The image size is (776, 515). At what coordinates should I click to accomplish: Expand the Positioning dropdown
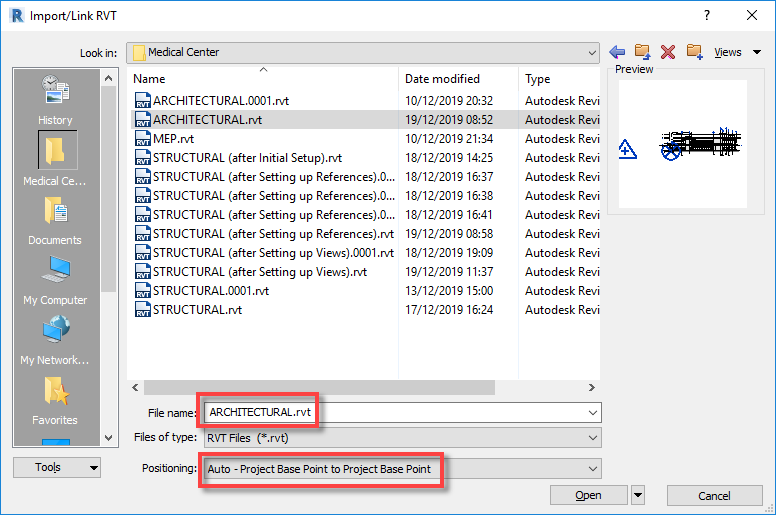tap(593, 469)
